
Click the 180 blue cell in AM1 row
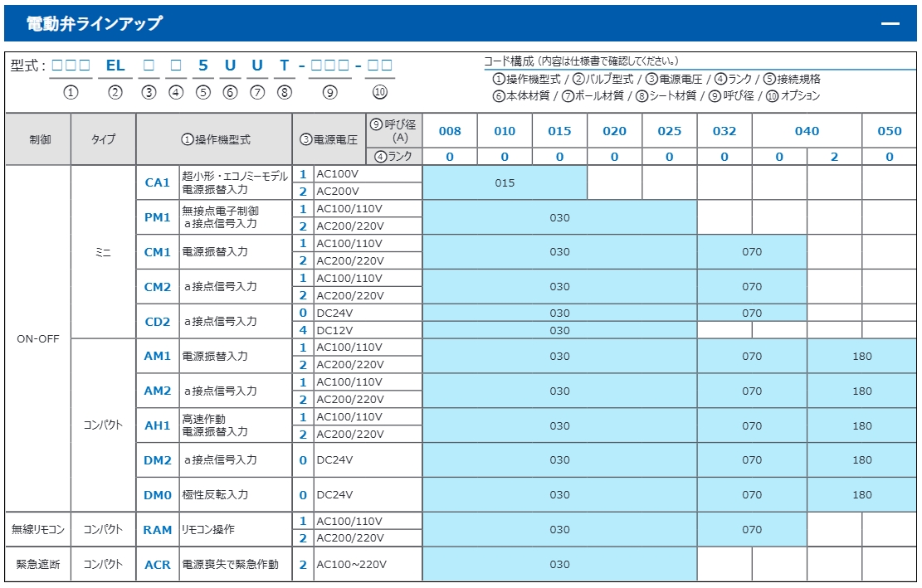click(x=862, y=356)
